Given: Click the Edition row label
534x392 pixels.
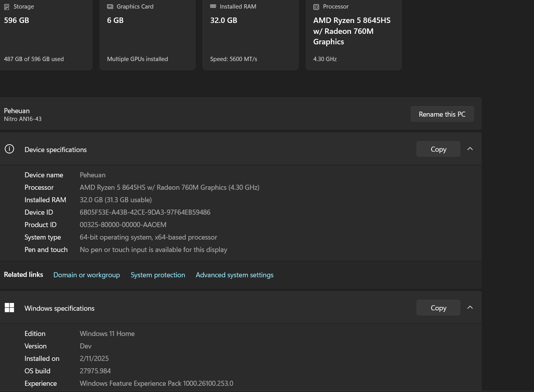Looking at the screenshot, I should coord(35,334).
